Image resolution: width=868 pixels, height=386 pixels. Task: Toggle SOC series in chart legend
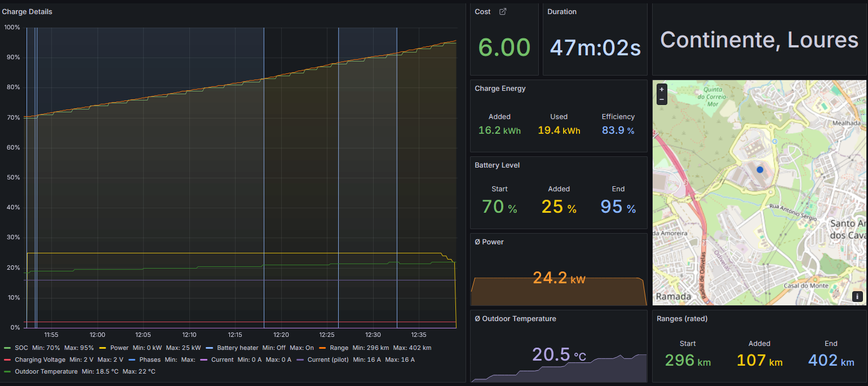21,348
